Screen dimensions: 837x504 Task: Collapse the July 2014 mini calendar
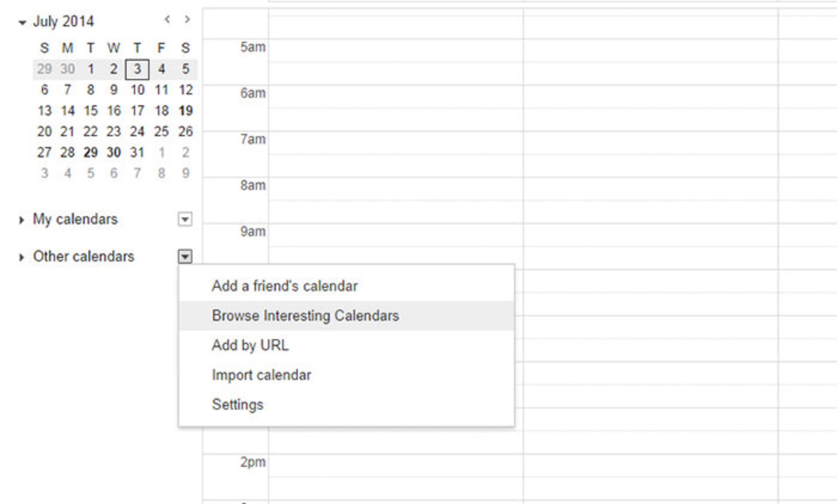[21, 22]
